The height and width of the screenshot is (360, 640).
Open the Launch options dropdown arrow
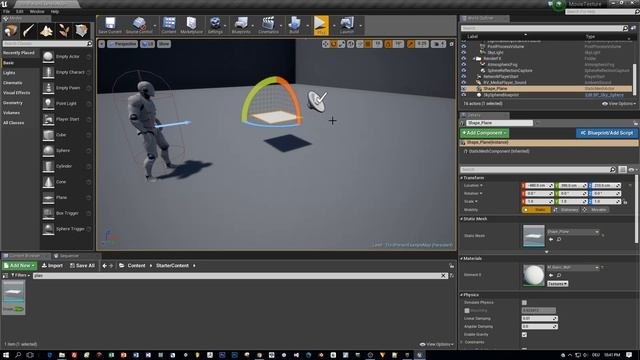pos(360,26)
